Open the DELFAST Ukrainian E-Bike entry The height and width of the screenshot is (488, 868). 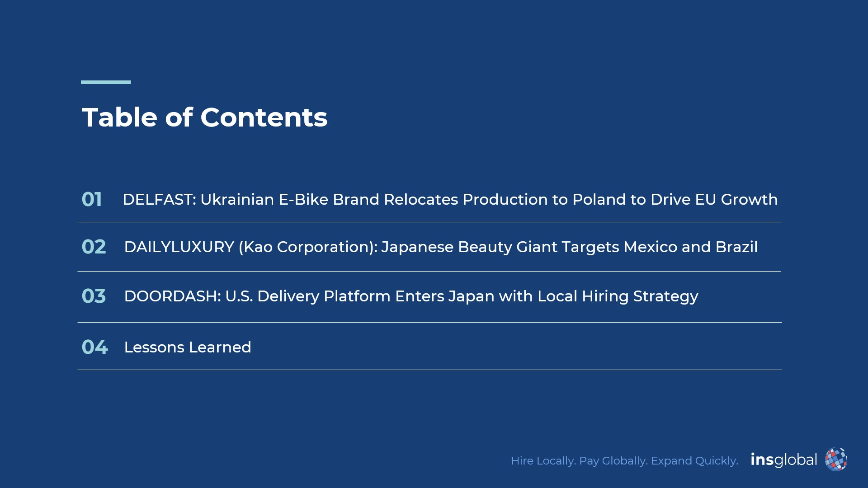tap(450, 199)
